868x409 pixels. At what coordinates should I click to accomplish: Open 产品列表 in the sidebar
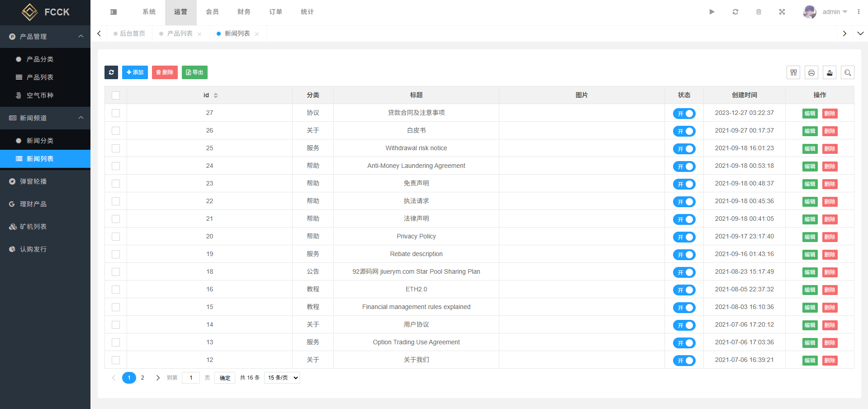coord(45,77)
